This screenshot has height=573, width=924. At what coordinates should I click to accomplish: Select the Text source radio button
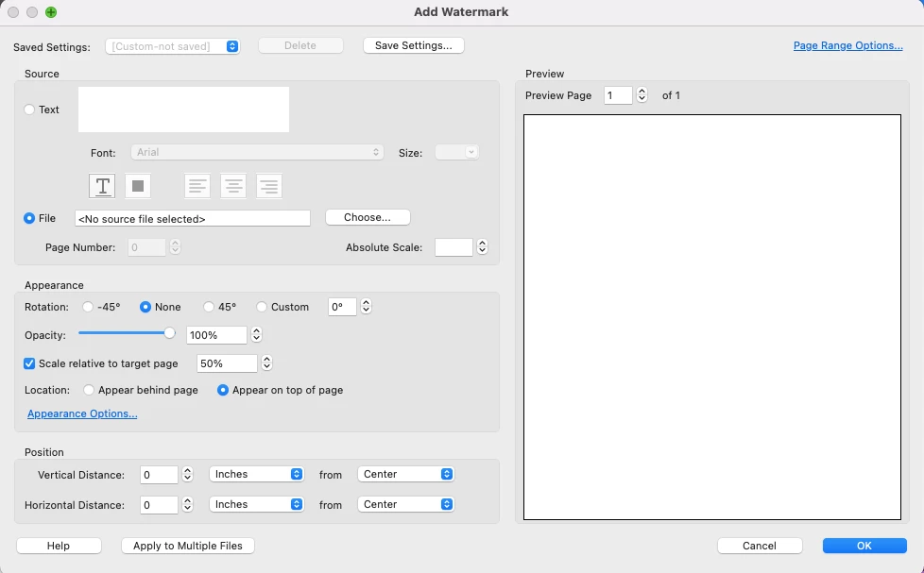pyautogui.click(x=29, y=110)
